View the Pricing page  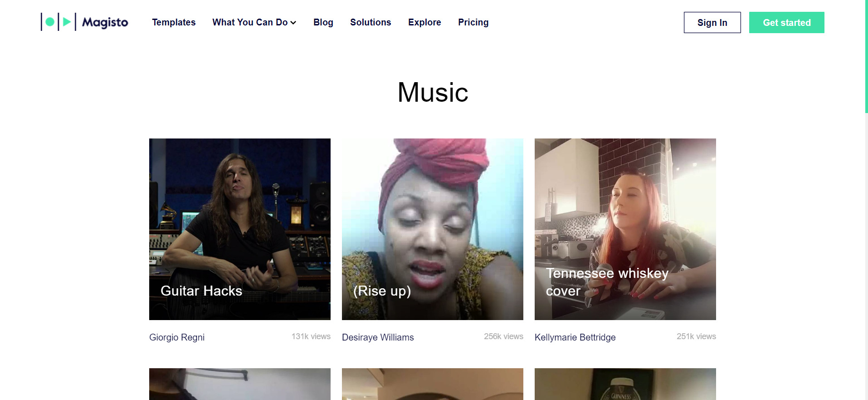[x=473, y=22]
